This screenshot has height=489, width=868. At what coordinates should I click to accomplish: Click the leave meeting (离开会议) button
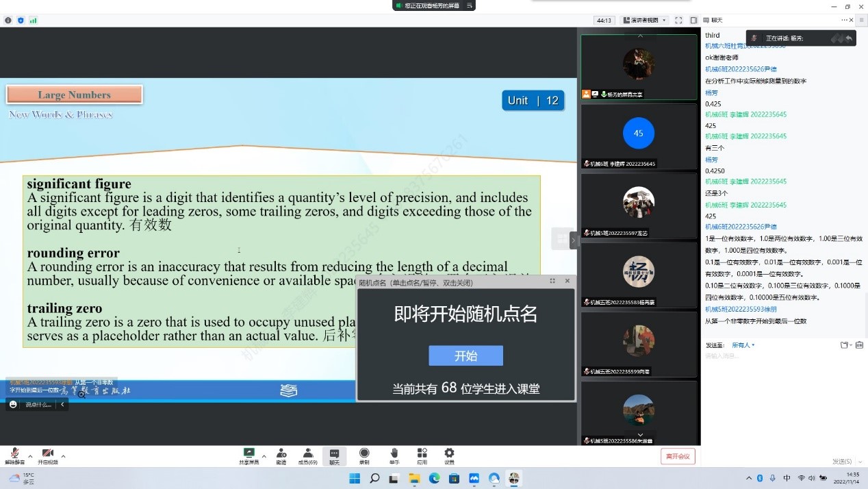click(x=678, y=456)
